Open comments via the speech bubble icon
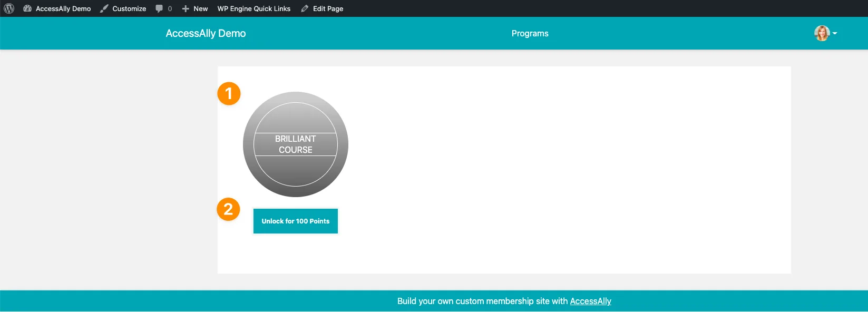The width and height of the screenshot is (868, 312). click(x=159, y=8)
